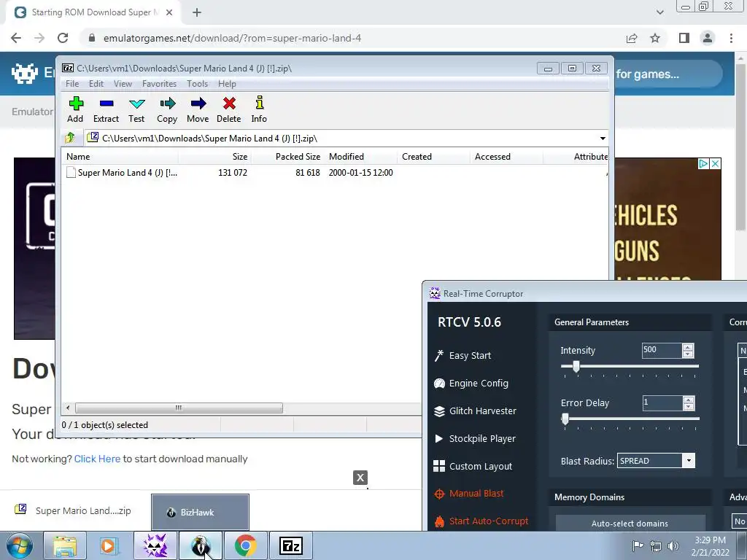Open the Tools menu in 7-Zip

[197, 84]
